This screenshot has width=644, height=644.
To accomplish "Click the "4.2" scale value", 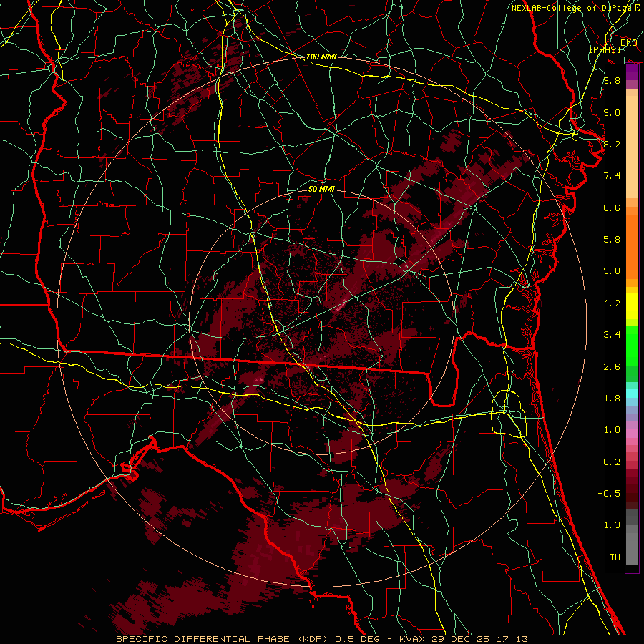I will [x=612, y=303].
